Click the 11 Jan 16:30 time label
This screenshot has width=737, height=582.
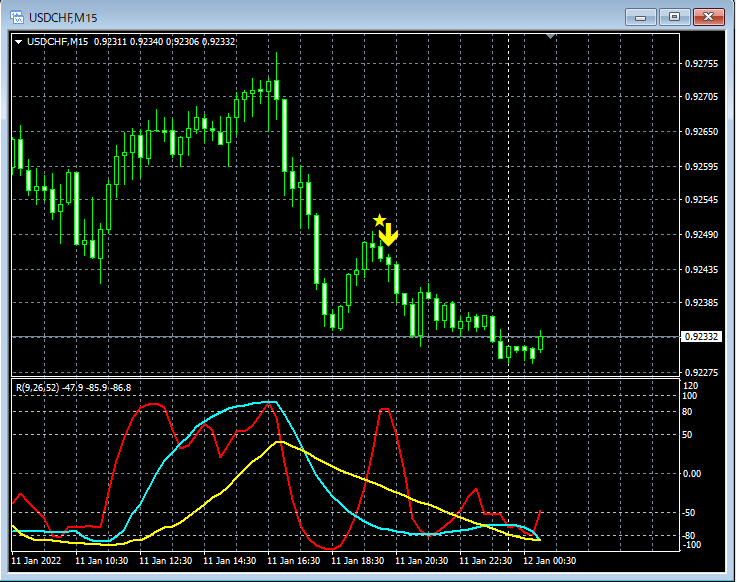point(293,560)
